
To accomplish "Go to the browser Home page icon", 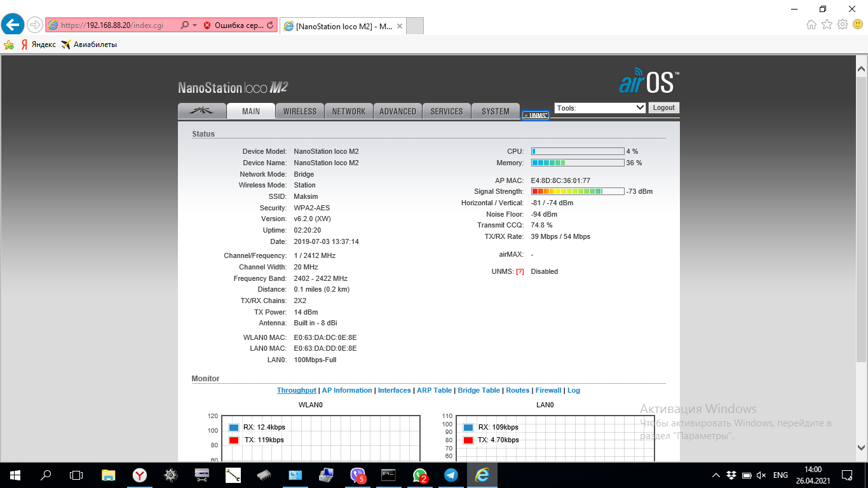I will tap(811, 25).
